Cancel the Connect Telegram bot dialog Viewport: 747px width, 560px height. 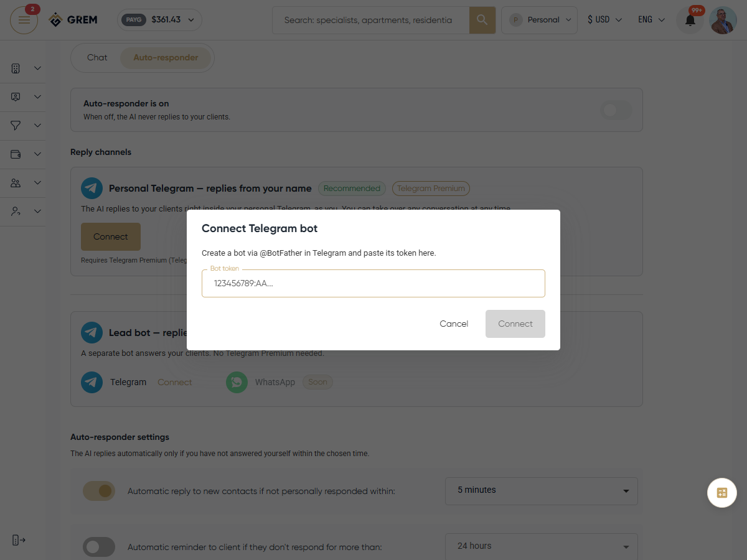(x=454, y=324)
